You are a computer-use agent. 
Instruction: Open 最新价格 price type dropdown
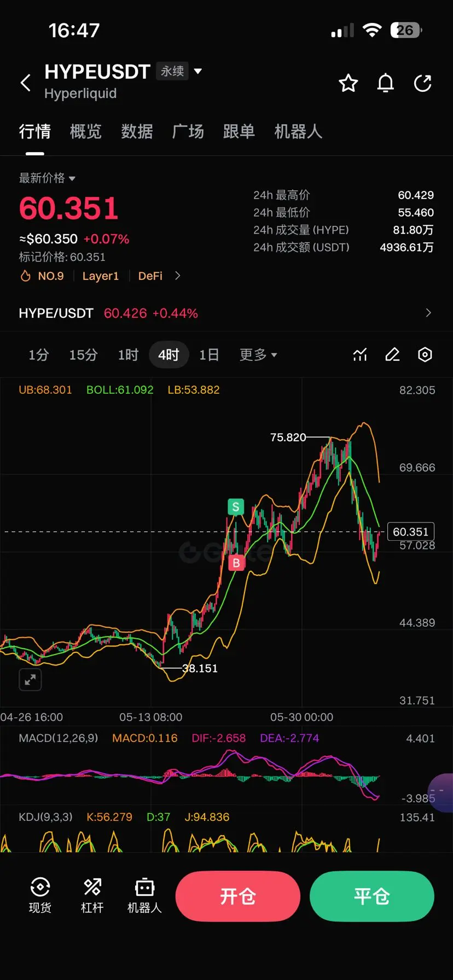pyautogui.click(x=47, y=178)
